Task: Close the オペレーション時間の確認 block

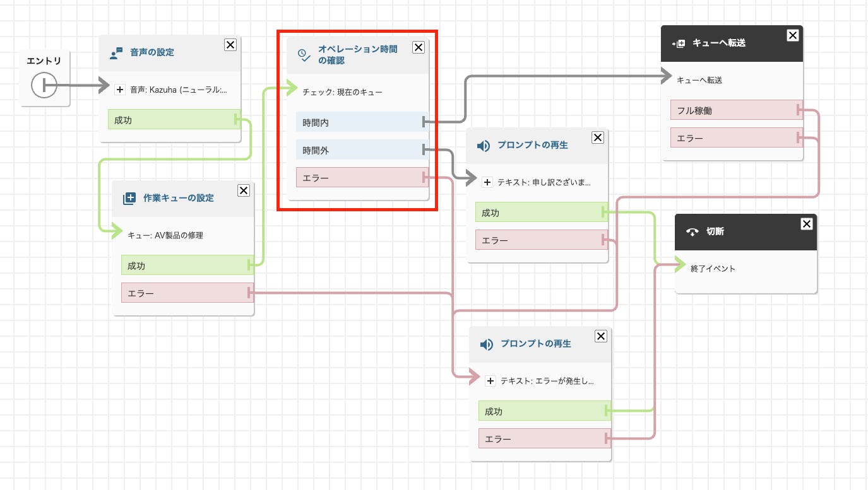Action: pos(419,47)
